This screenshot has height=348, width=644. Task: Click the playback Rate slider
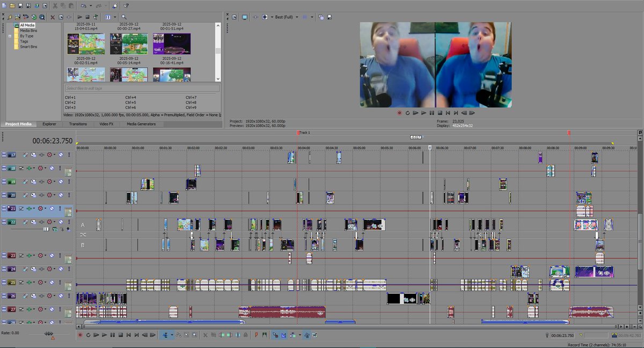point(48,334)
